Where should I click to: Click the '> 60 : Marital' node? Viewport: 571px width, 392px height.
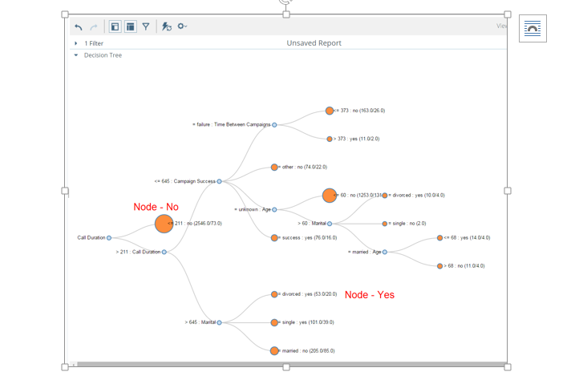330,224
